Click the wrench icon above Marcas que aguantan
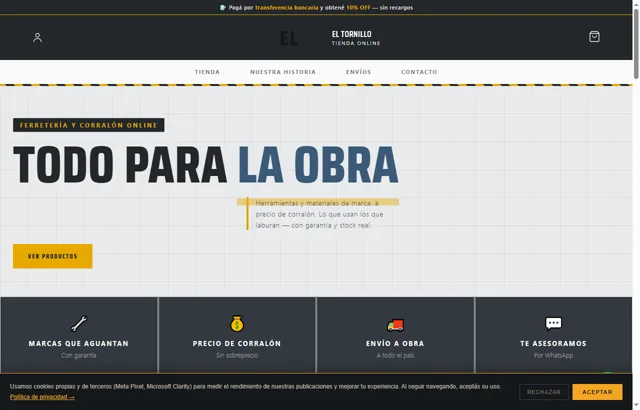Image resolution: width=640 pixels, height=410 pixels. (79, 324)
